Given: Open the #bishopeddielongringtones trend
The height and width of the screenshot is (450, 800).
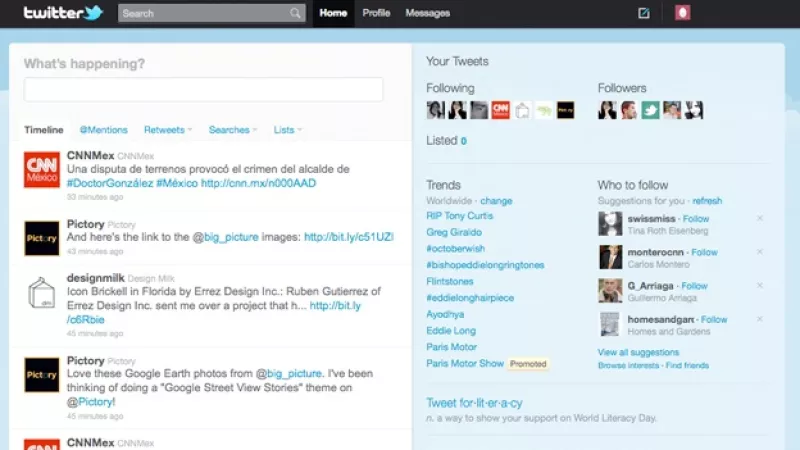Looking at the screenshot, I should pos(485,265).
